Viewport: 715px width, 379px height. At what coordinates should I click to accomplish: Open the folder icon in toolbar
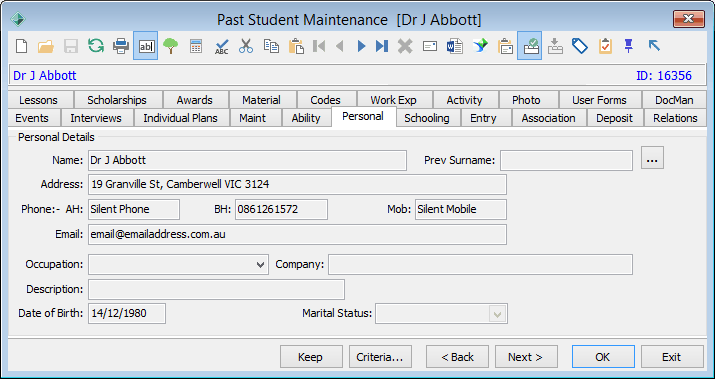click(x=46, y=46)
